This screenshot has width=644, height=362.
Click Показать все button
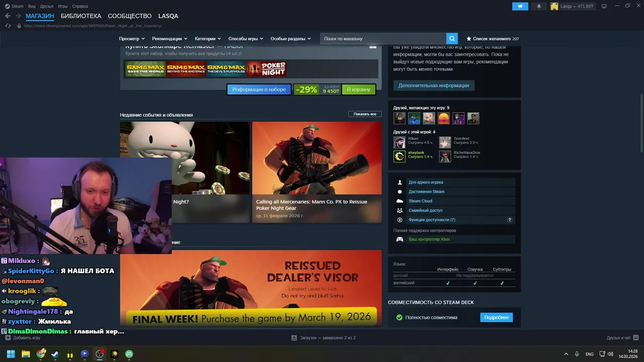[365, 114]
